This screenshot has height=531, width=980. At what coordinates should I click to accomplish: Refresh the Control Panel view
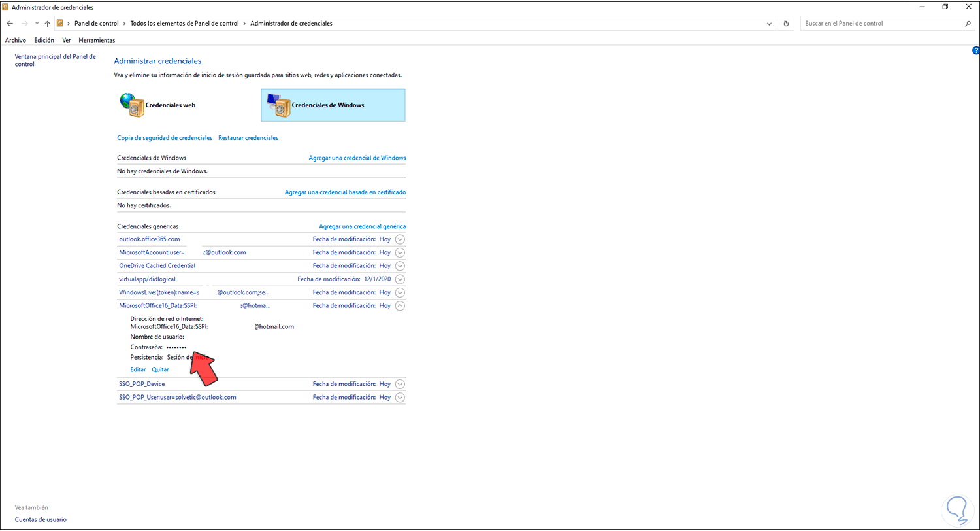[786, 24]
